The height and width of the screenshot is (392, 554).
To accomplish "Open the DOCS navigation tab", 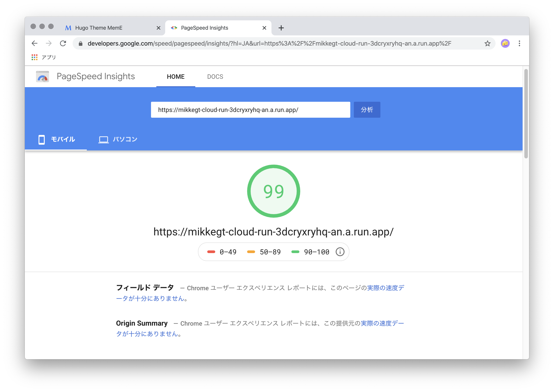I will click(215, 77).
